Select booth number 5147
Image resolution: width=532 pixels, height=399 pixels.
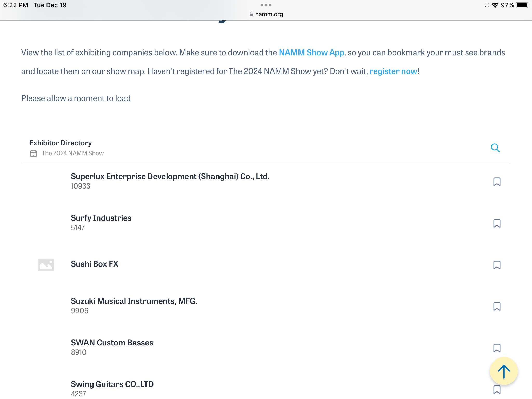tap(78, 228)
